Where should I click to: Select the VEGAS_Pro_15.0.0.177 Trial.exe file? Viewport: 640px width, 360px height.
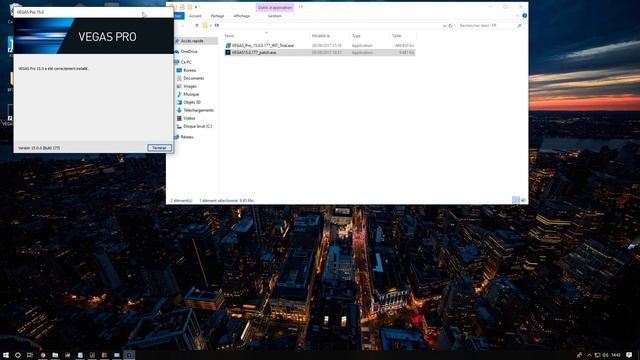(x=263, y=45)
